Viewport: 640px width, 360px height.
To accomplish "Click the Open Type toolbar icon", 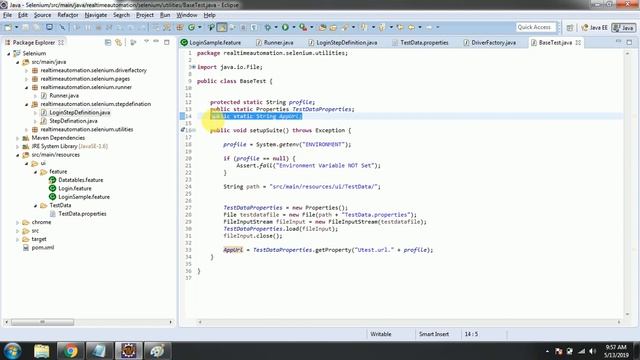I will [322, 27].
